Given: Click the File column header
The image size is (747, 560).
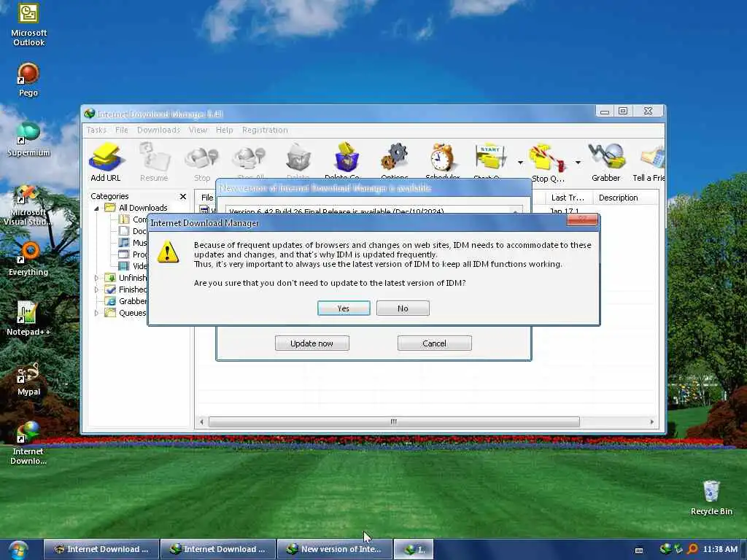Looking at the screenshot, I should coord(206,198).
